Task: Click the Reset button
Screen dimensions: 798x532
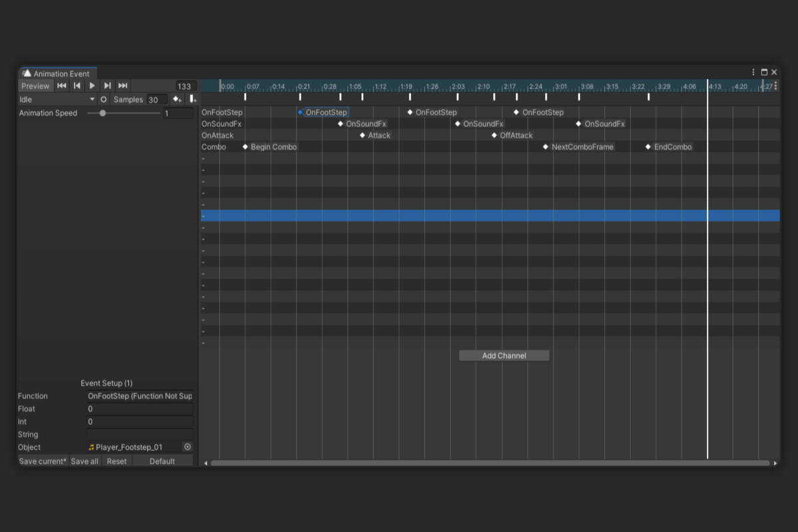Action: [x=116, y=462]
